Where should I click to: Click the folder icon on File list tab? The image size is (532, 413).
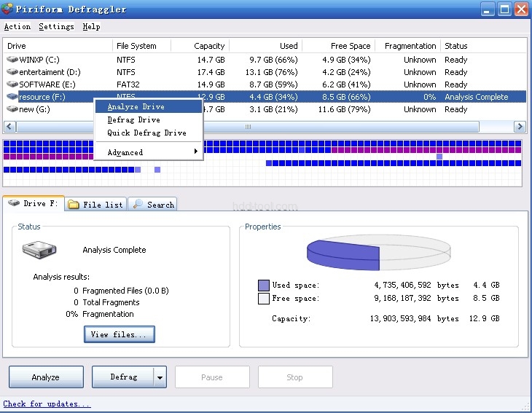(74, 205)
